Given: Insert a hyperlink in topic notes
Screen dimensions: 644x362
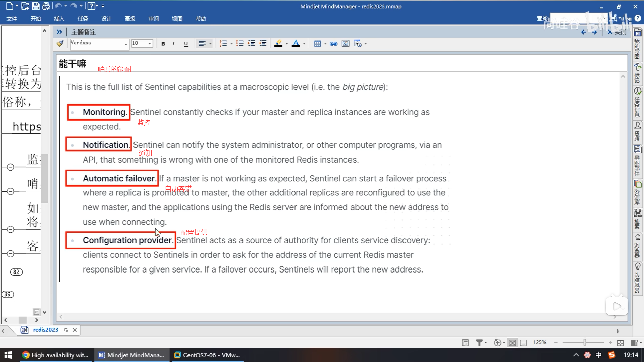Looking at the screenshot, I should coord(333,44).
